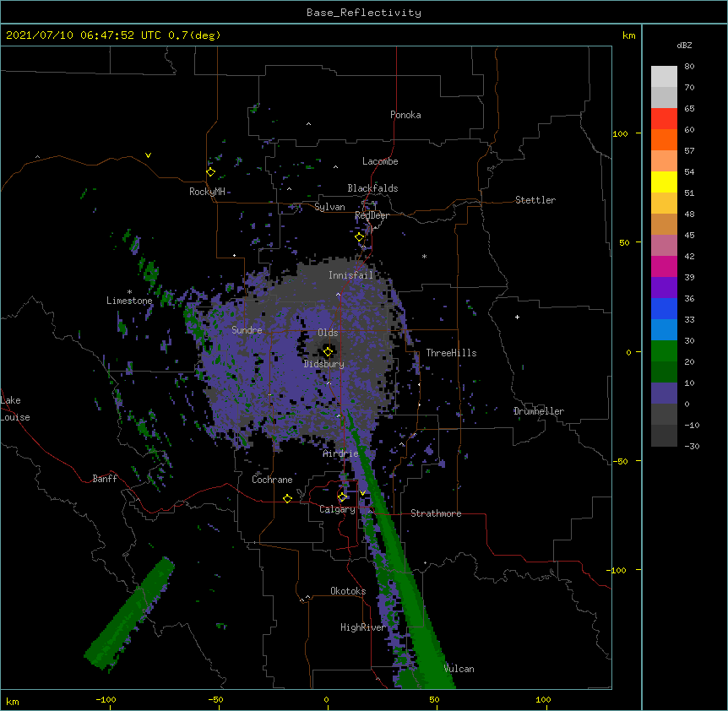Screen dimensions: 728x711
Task: Click the -50 tick on the right axis
Action: click(x=620, y=461)
